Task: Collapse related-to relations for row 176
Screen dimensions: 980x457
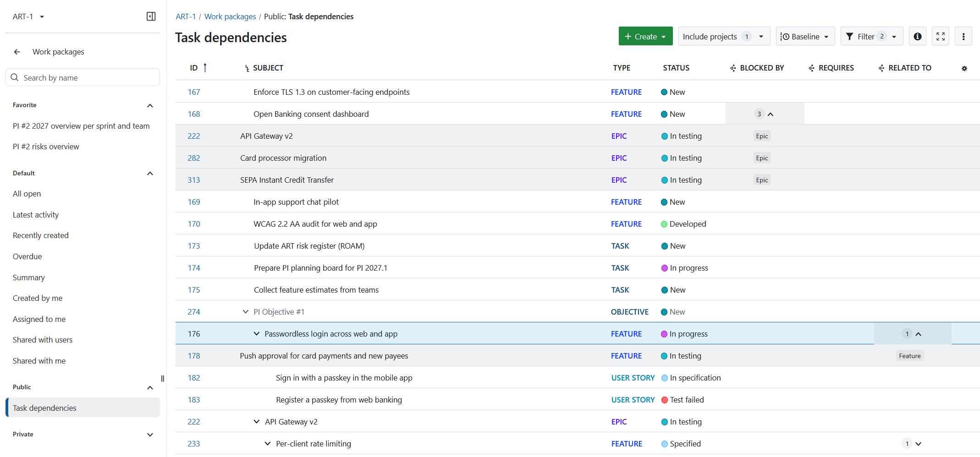Action: coord(912,334)
